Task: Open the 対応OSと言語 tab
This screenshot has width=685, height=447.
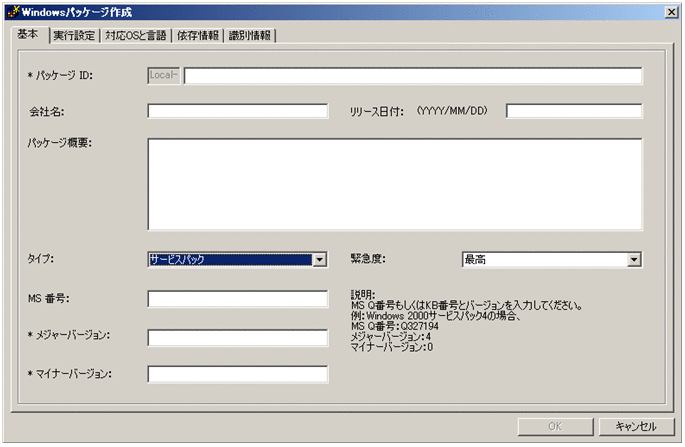Action: [136, 36]
